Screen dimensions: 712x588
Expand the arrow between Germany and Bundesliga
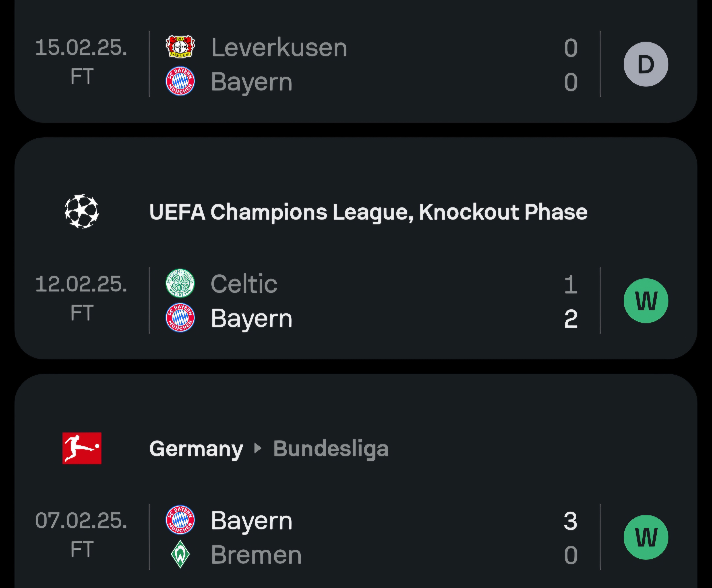tap(258, 448)
